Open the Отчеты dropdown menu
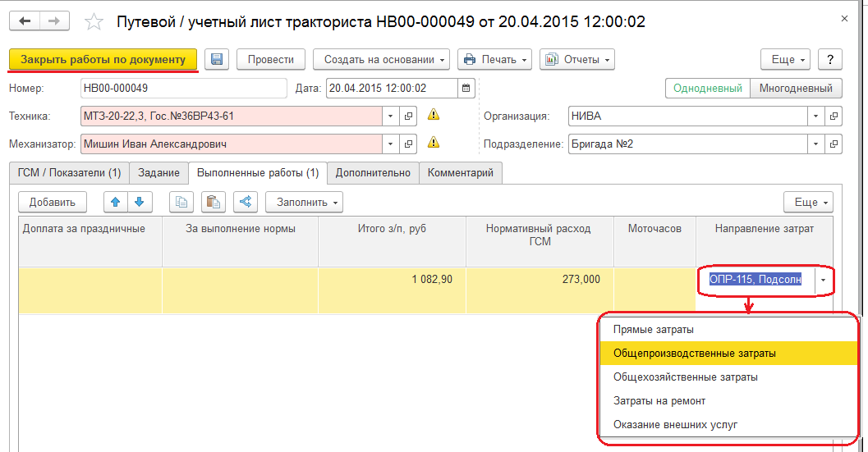Screen dimensions: 868x452 [x=577, y=59]
